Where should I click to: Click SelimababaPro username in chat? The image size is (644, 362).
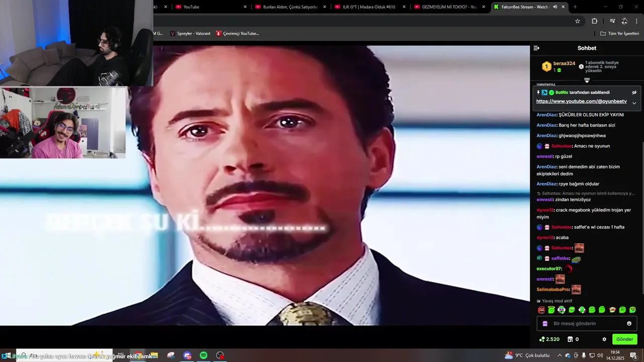pos(553,289)
